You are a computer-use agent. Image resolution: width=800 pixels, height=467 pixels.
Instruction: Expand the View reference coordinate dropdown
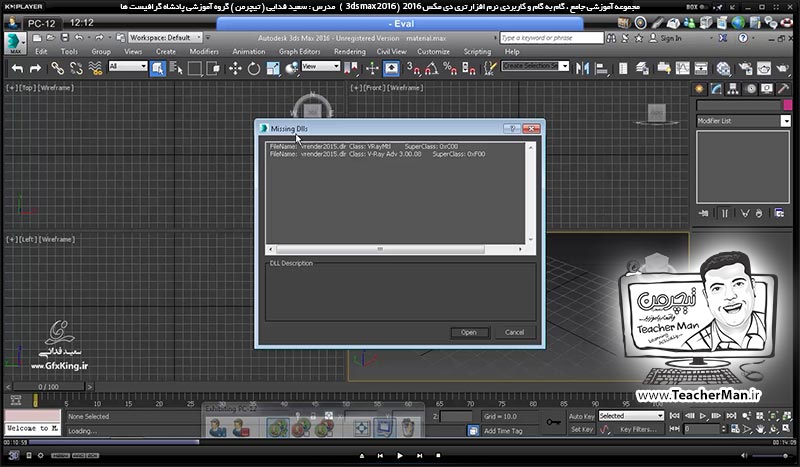[x=320, y=66]
